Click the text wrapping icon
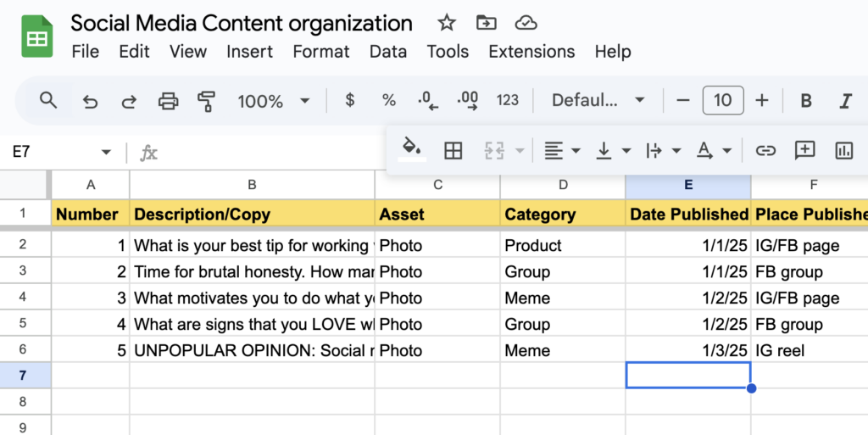 tap(654, 151)
